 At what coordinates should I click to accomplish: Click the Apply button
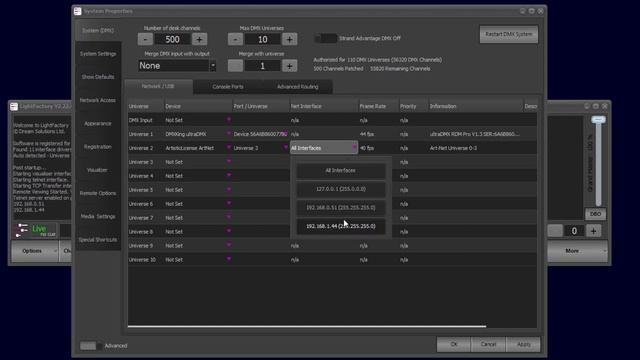(x=524, y=344)
